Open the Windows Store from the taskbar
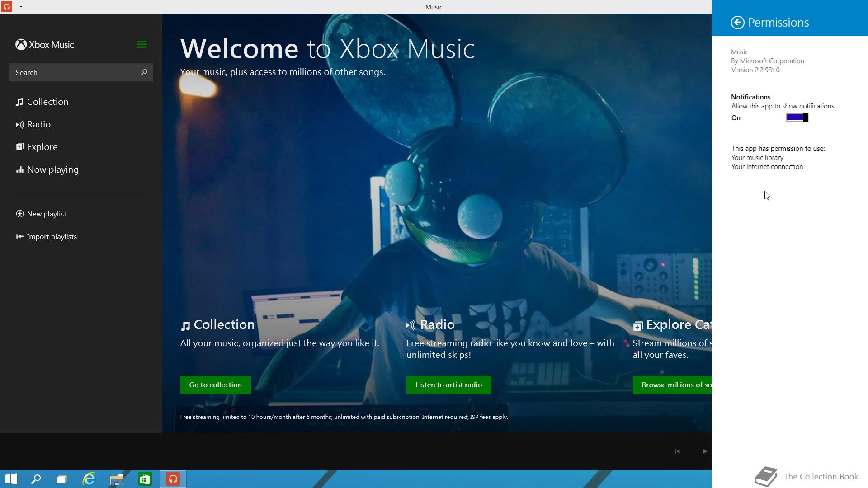Image resolution: width=868 pixels, height=488 pixels. click(145, 479)
